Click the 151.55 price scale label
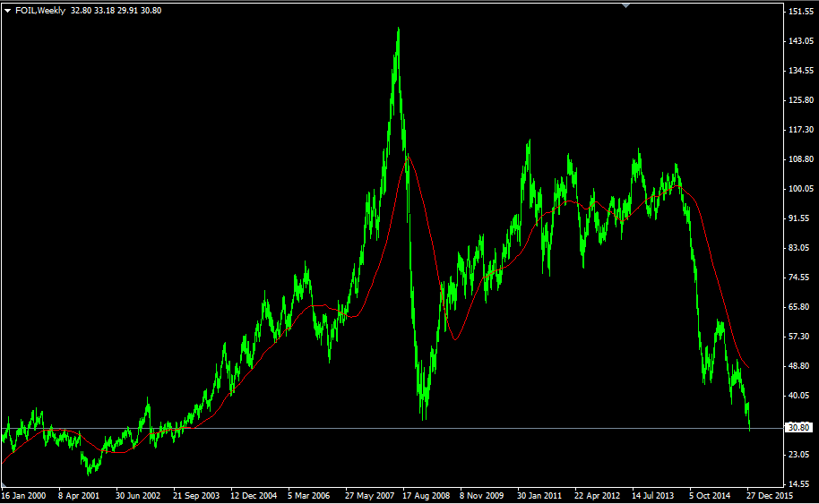Screen dimensions: 819x504 [x=801, y=11]
